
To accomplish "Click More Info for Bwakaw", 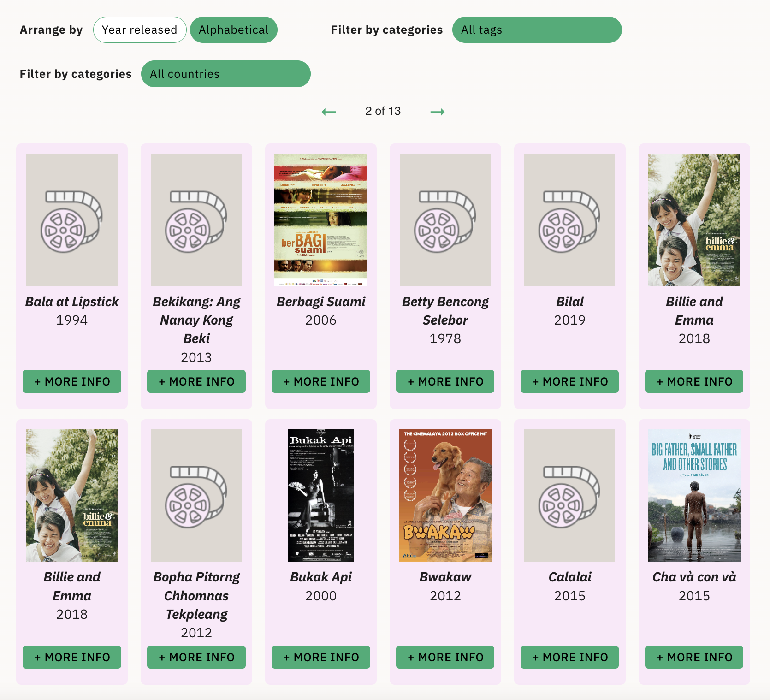I will click(445, 657).
